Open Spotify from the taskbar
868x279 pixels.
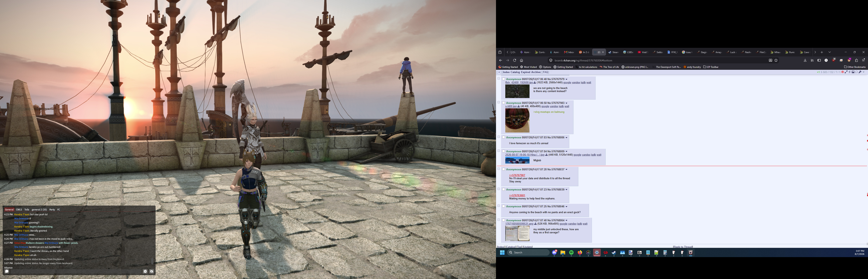(x=571, y=252)
